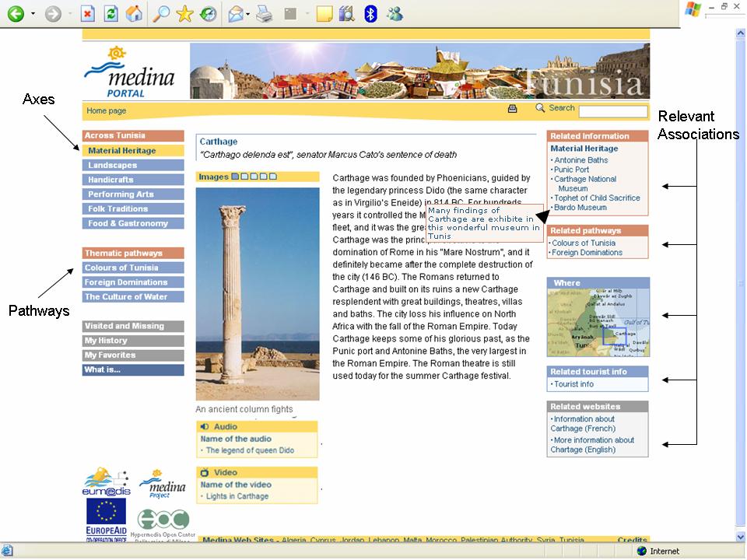Click the EuropeAid flag logo
Image resolution: width=747 pixels, height=560 pixels.
[107, 520]
